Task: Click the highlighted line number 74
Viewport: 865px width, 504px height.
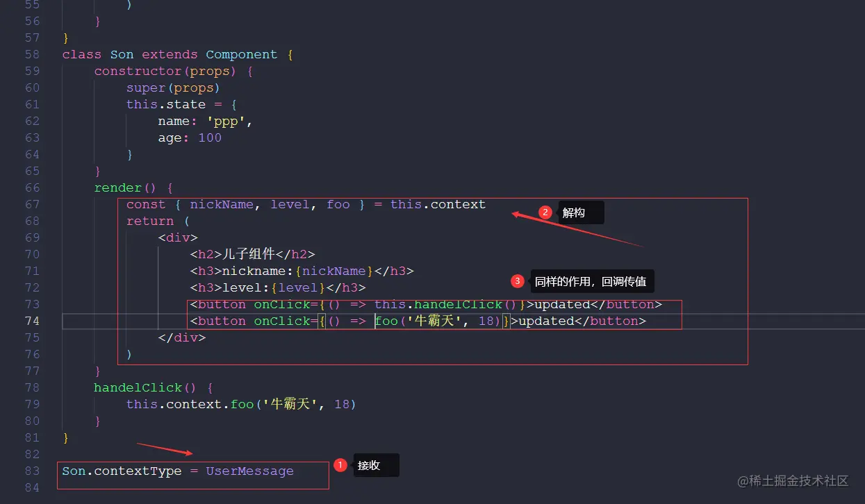Action: coord(32,321)
